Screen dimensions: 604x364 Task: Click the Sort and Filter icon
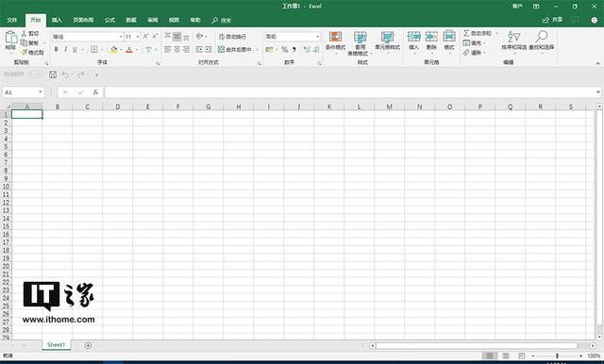pyautogui.click(x=513, y=37)
